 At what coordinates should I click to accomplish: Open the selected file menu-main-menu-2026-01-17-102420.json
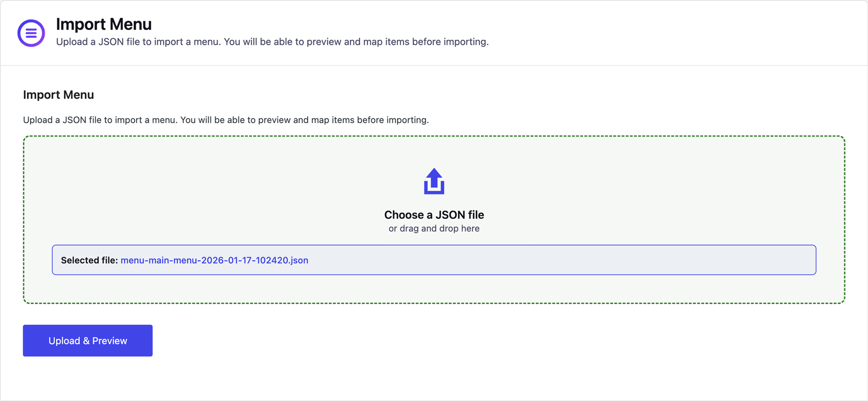pyautogui.click(x=214, y=260)
